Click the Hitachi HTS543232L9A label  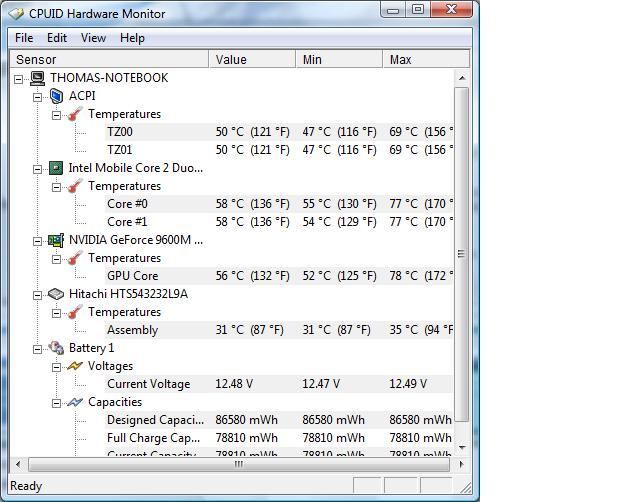(128, 294)
